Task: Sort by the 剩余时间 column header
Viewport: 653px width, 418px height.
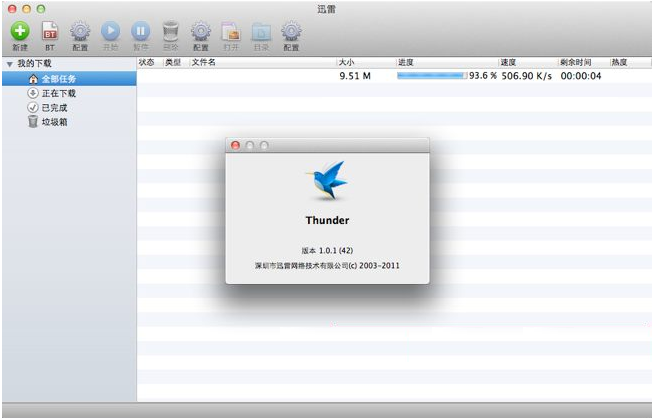Action: coord(584,62)
